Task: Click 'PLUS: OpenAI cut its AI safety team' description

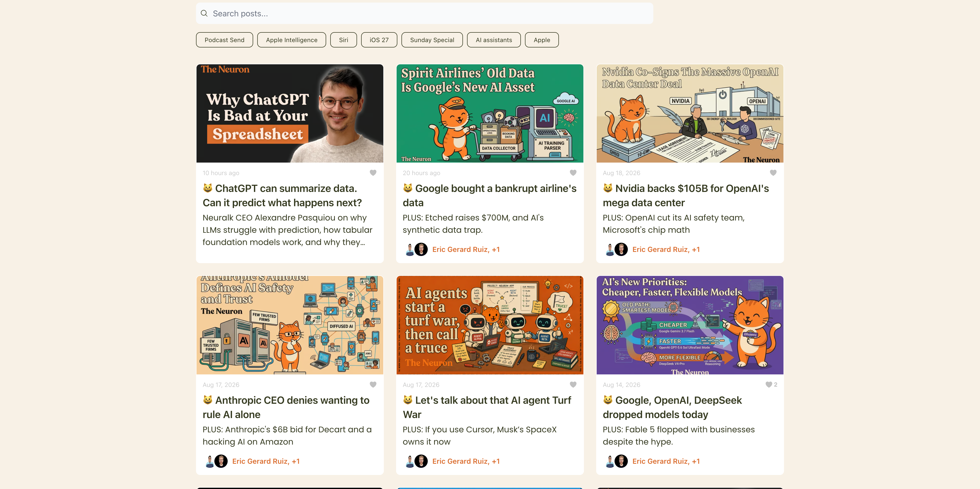Action: [674, 224]
